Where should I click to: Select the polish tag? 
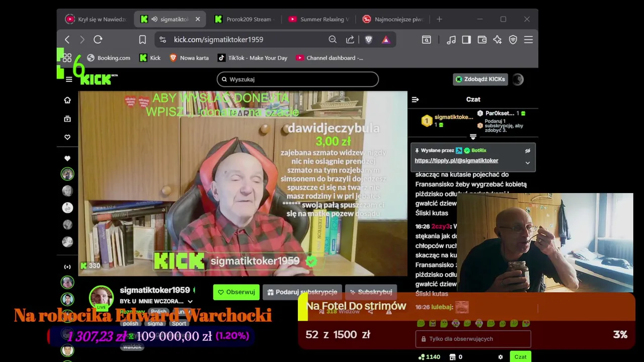point(130,323)
